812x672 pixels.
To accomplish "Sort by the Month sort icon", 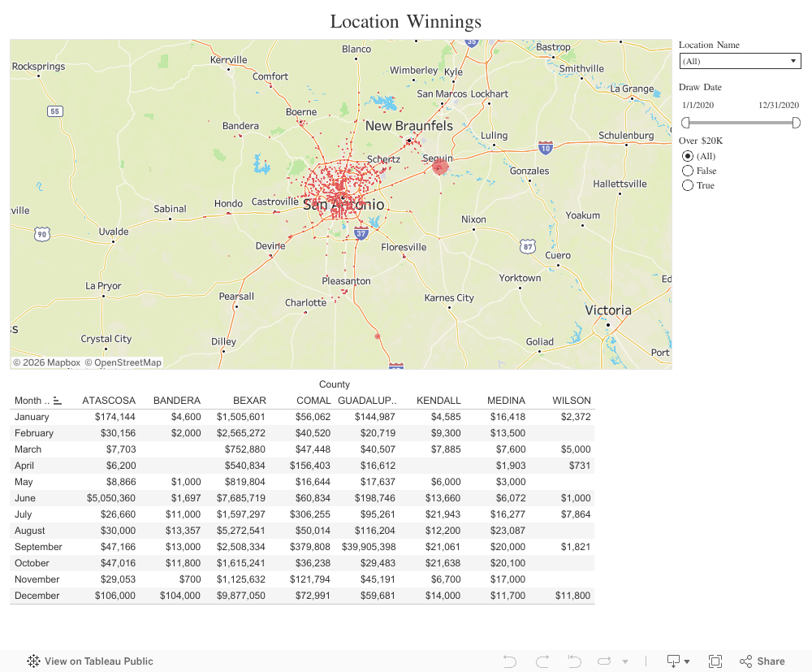I will pos(58,401).
